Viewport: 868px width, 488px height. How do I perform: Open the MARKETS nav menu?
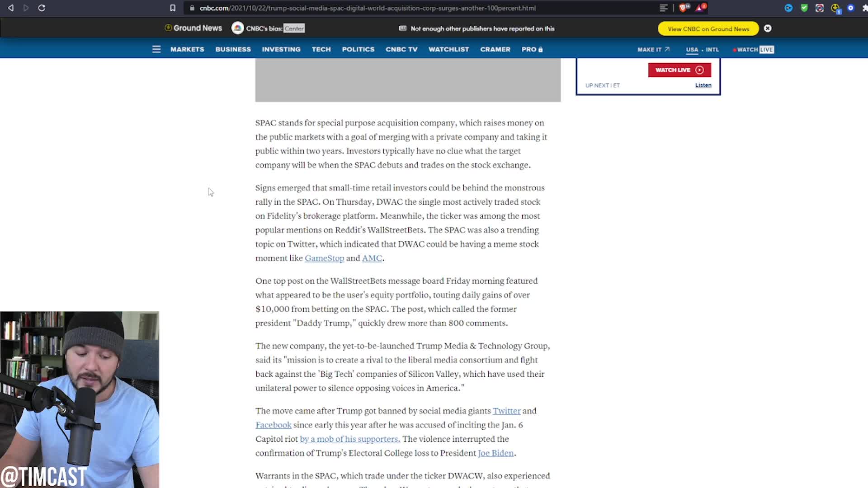(187, 49)
